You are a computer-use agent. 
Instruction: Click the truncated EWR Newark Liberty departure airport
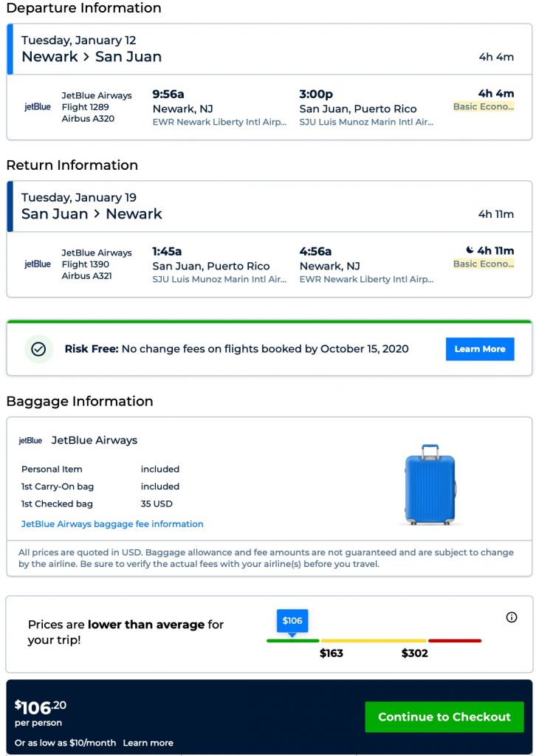tap(219, 123)
